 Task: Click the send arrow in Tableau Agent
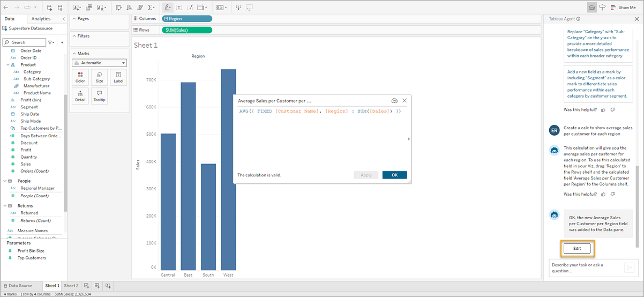[x=629, y=268]
